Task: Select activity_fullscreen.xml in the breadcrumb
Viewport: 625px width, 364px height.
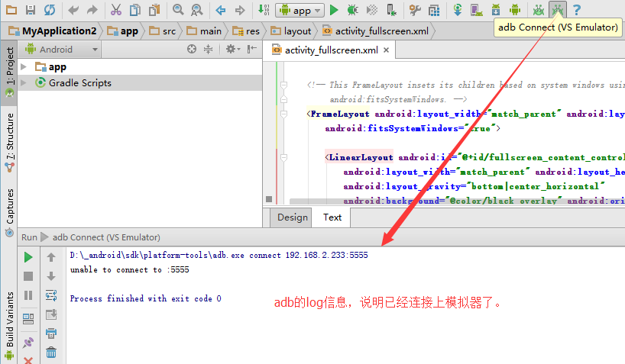Action: (375, 31)
